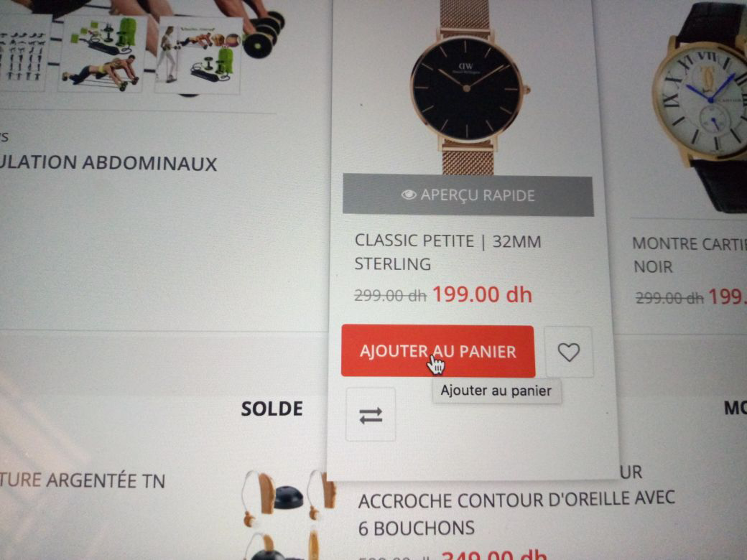Click the compare arrows icon

pyautogui.click(x=371, y=415)
